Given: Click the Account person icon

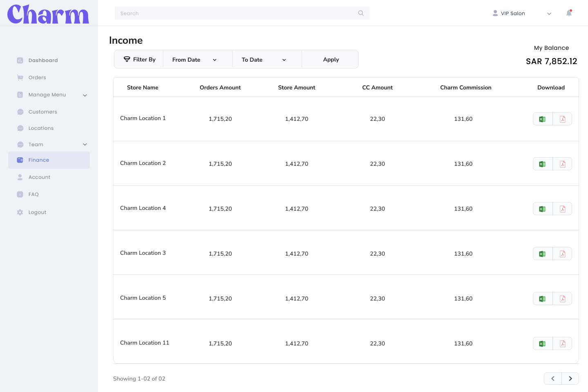Looking at the screenshot, I should click(x=20, y=177).
